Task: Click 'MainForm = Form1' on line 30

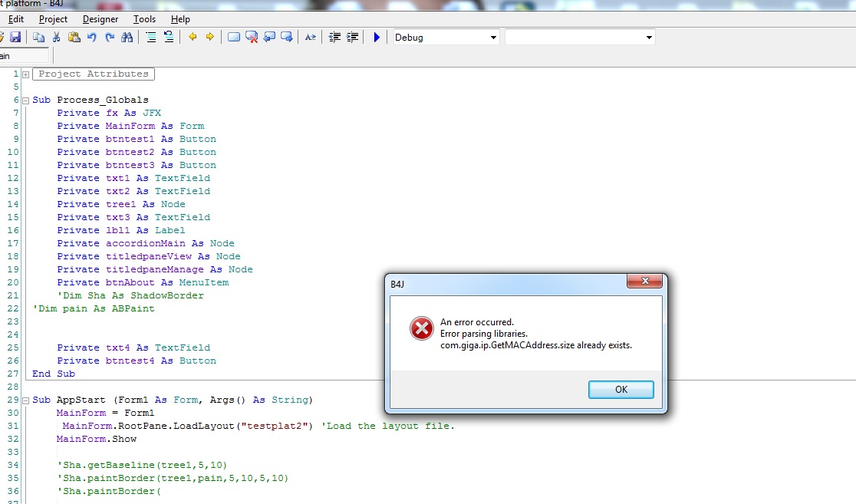Action: click(x=105, y=413)
